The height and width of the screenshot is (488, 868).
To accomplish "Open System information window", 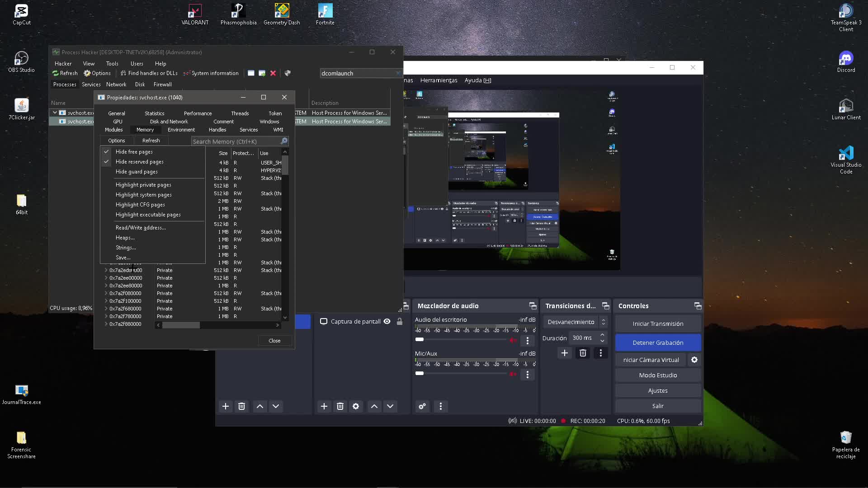I will 211,73.
